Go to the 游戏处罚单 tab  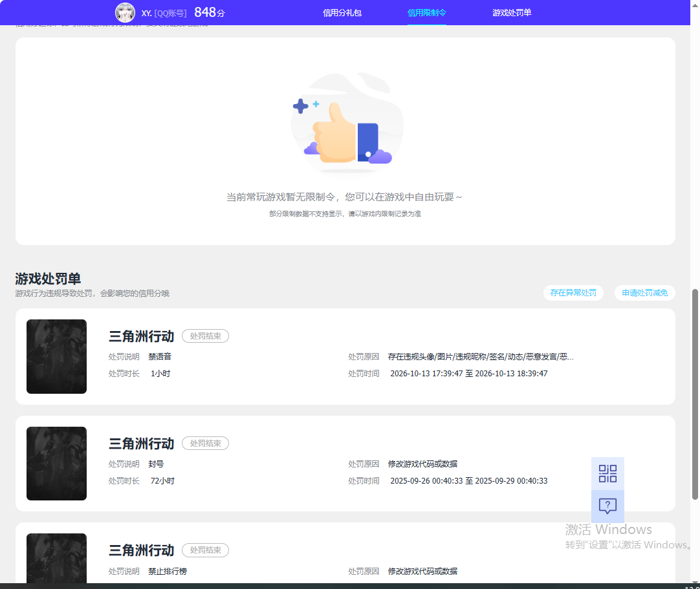(512, 13)
